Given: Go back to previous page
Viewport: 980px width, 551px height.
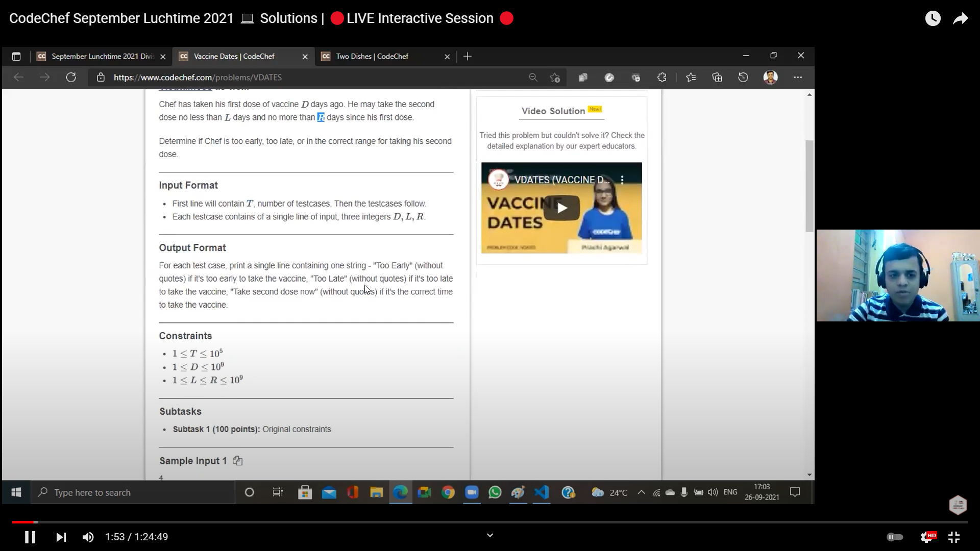Looking at the screenshot, I should 18,77.
